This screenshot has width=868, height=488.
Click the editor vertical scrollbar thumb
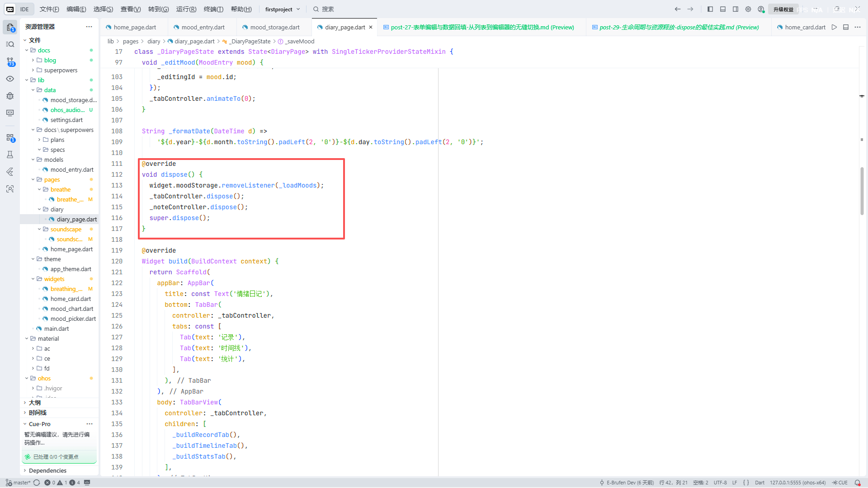tap(862, 191)
